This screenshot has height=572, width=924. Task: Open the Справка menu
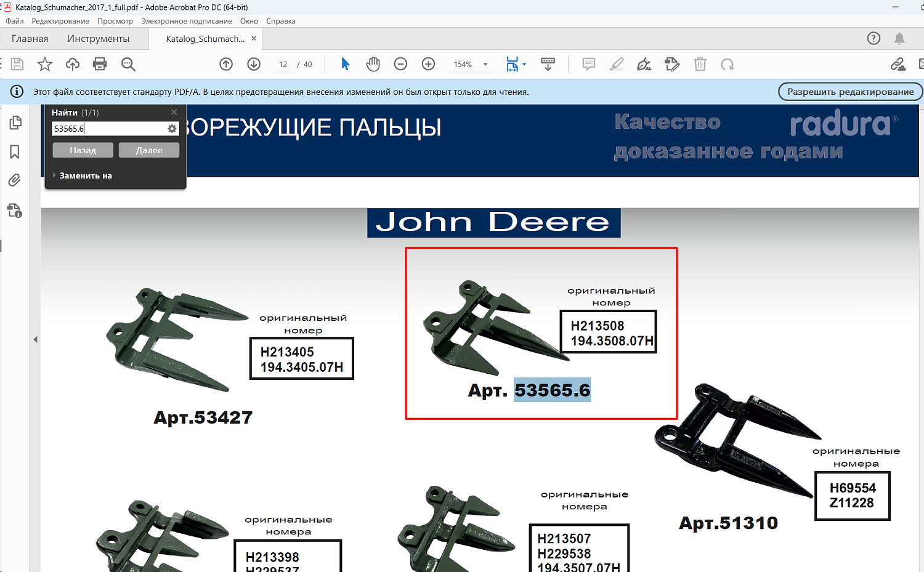pos(281,21)
